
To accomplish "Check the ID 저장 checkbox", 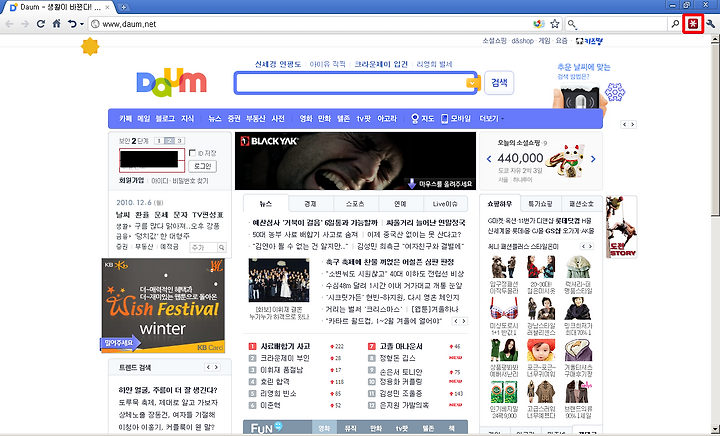I will [192, 153].
